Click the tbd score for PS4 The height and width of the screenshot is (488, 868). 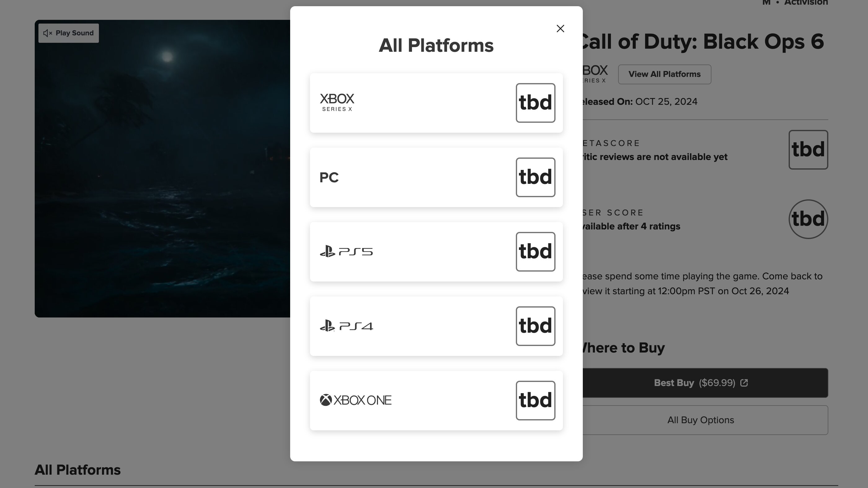535,326
